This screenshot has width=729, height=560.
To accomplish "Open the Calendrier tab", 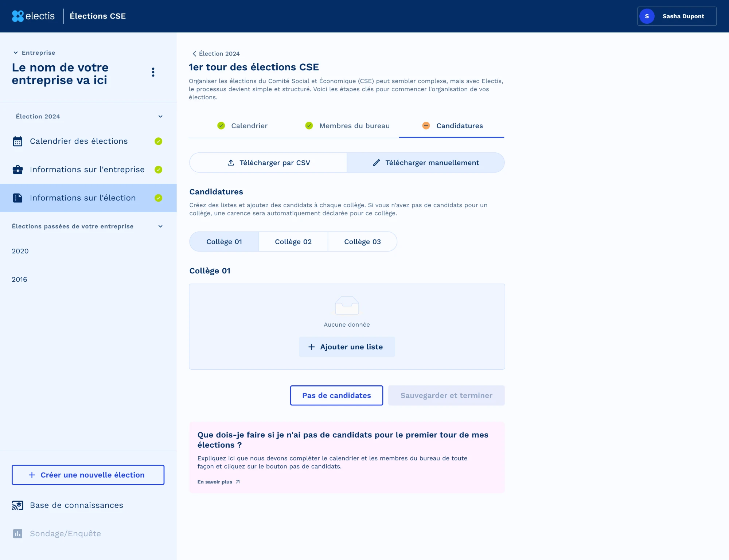I will 242,126.
